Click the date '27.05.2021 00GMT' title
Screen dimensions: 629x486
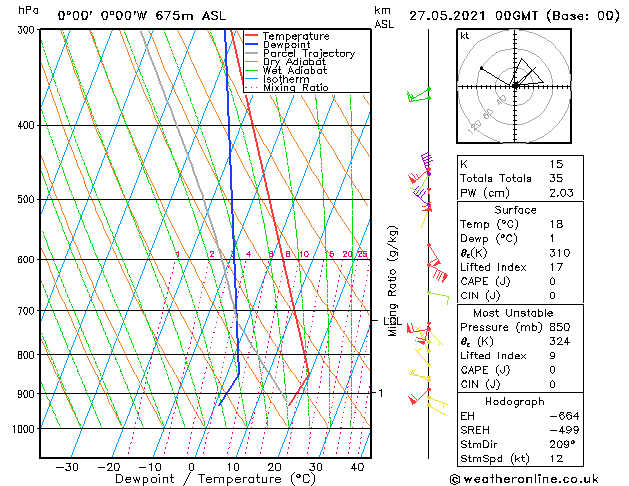tap(474, 16)
